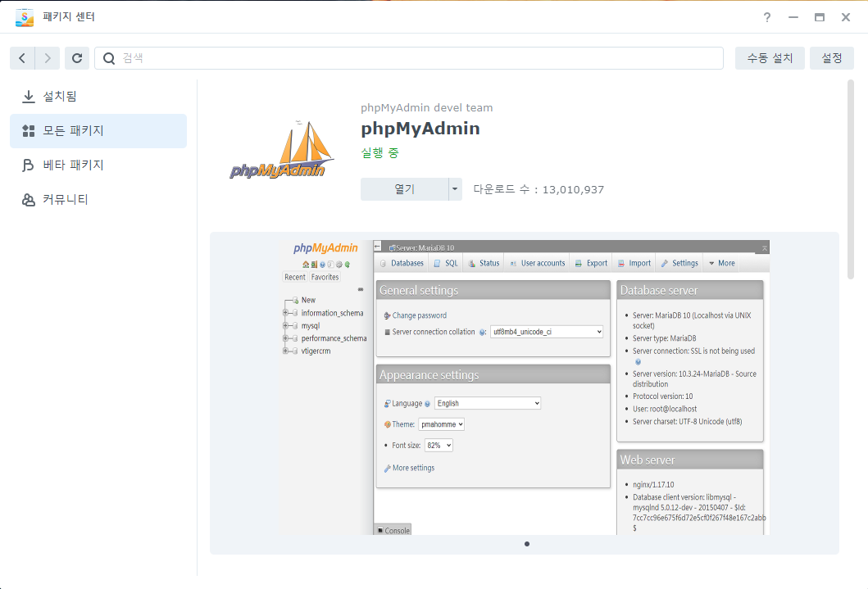This screenshot has height=589, width=868.
Task: Select 커뮤니티 in sidebar
Action: pyautogui.click(x=98, y=199)
